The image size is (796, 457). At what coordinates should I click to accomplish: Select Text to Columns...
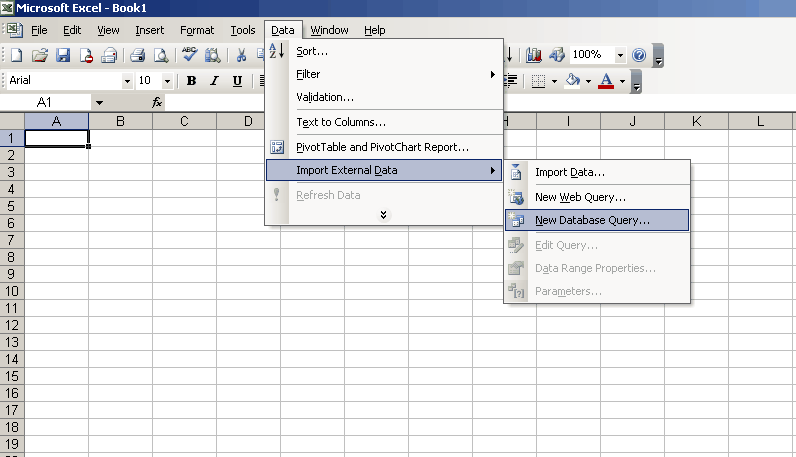point(384,122)
